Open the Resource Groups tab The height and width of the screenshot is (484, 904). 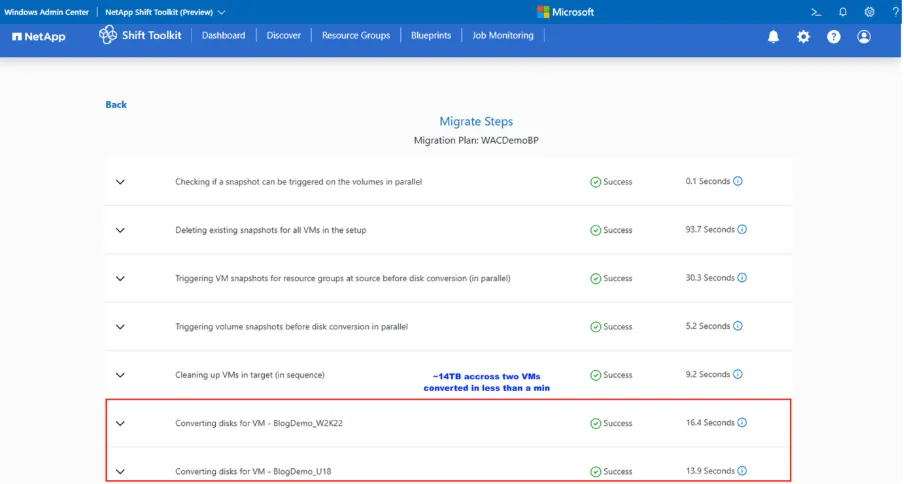click(x=356, y=36)
